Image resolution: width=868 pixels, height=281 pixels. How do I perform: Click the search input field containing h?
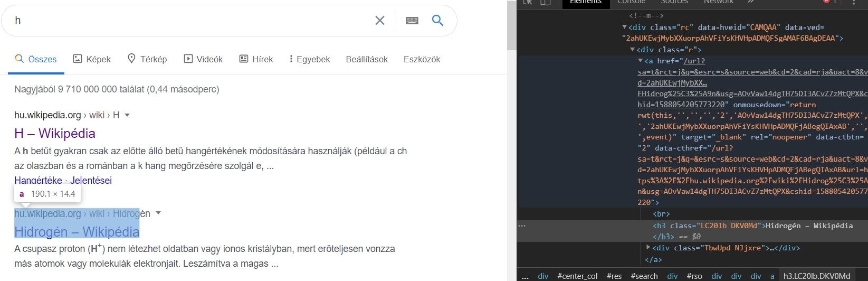point(190,21)
